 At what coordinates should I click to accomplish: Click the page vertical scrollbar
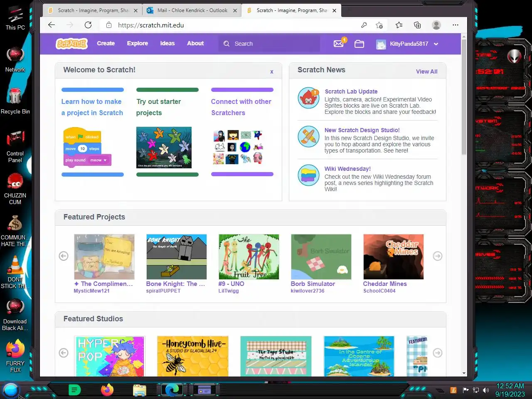(464, 97)
